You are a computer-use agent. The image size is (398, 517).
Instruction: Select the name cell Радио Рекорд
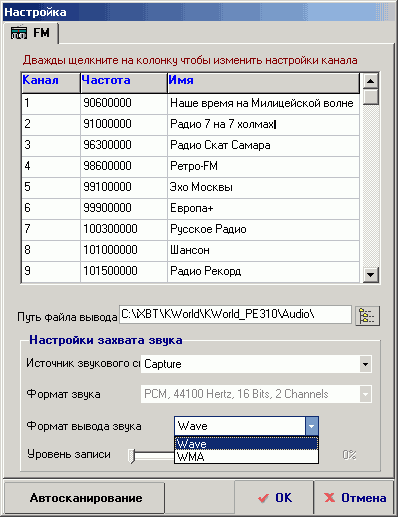pos(263,272)
